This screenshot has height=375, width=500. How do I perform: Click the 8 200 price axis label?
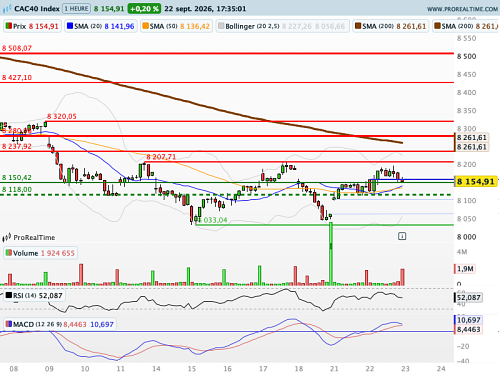point(467,164)
